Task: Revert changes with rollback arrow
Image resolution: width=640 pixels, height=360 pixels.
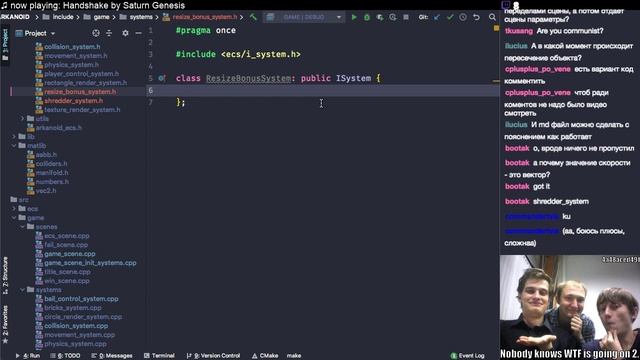Action: 476,17
